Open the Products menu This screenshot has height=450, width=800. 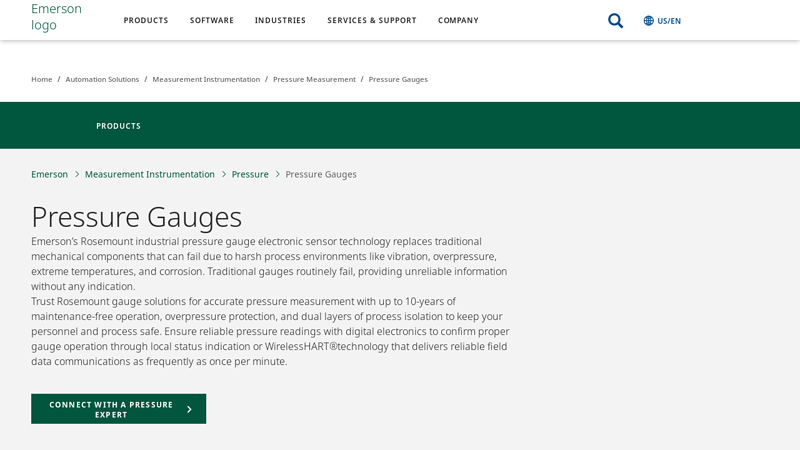point(146,21)
